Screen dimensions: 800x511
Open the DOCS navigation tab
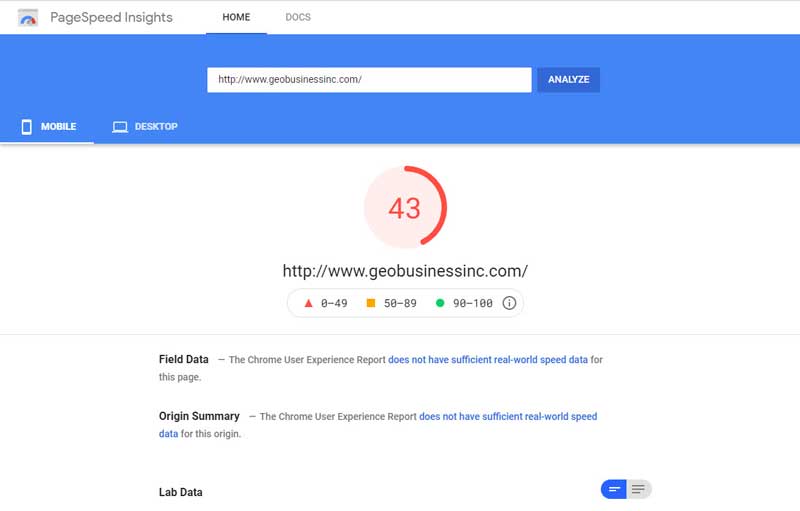pos(298,17)
